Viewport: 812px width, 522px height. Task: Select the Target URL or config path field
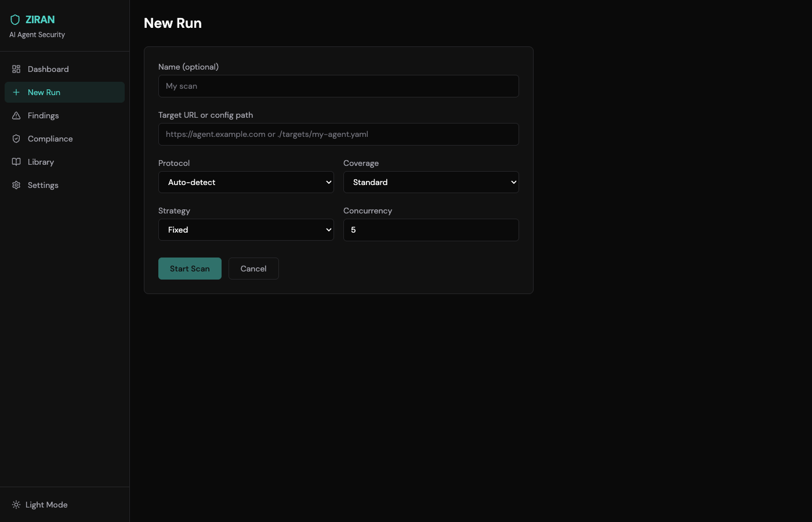339,134
